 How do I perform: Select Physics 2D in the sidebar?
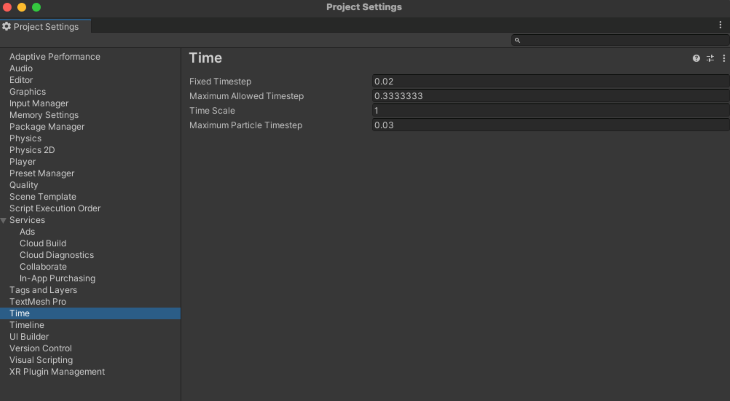point(32,150)
